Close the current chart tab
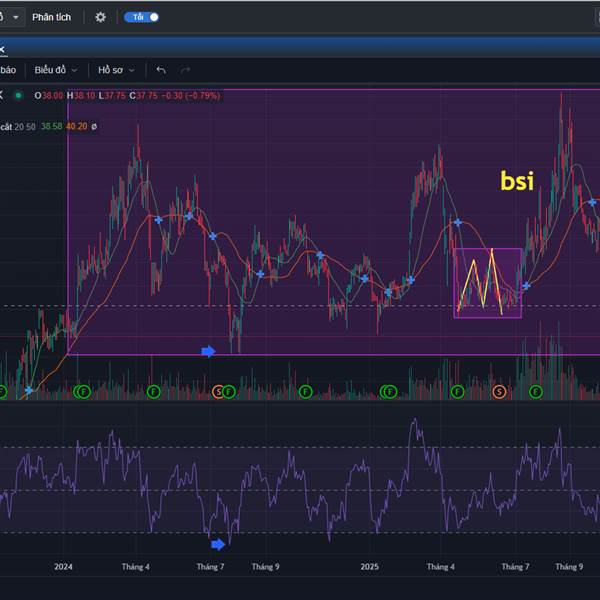This screenshot has height=600, width=600. 3,48
